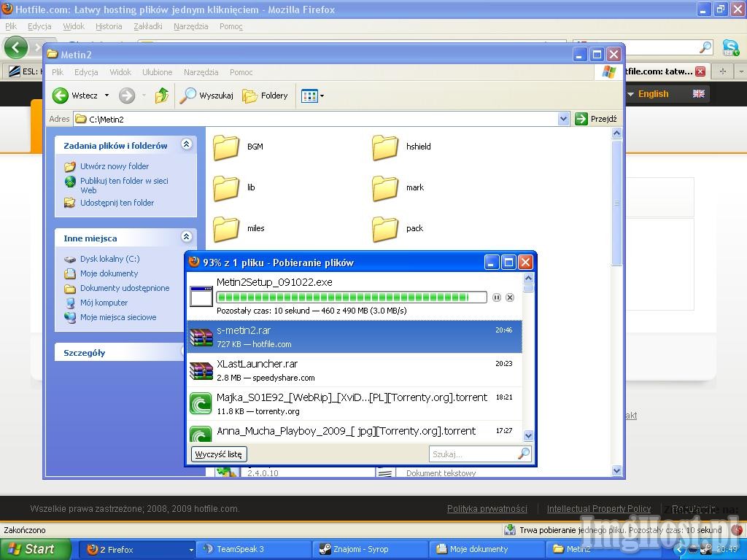Open the BGM folder
Screen dimensions: 747x560
click(x=239, y=147)
